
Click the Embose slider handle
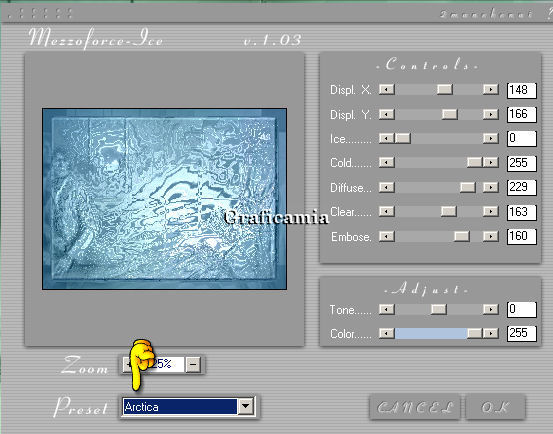[461, 236]
